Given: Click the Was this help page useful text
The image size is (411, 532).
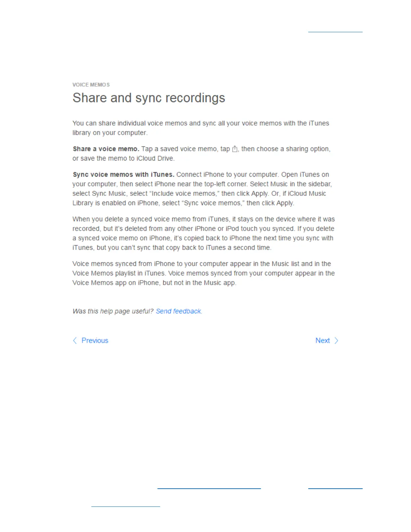Looking at the screenshot, I should pyautogui.click(x=113, y=311).
